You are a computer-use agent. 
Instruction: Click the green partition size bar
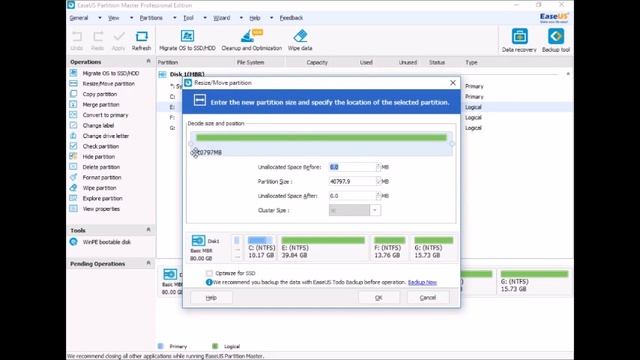coord(321,138)
